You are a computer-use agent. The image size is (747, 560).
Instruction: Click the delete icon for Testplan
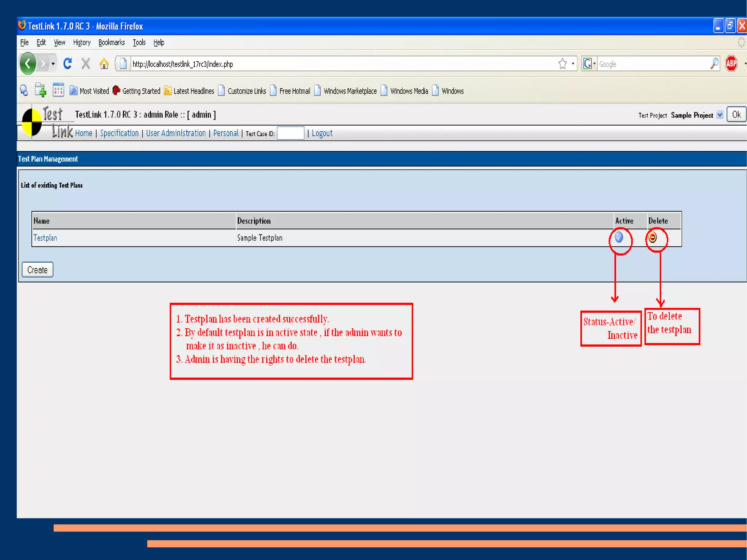(653, 237)
